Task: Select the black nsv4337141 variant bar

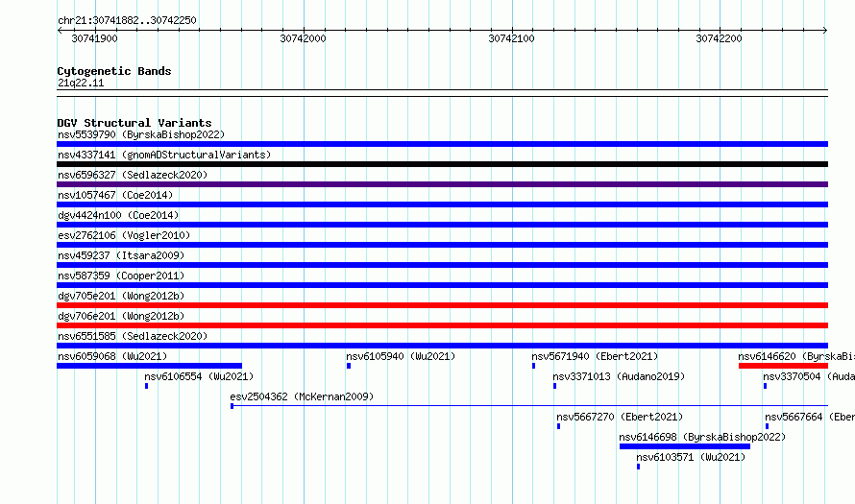Action: 442,164
